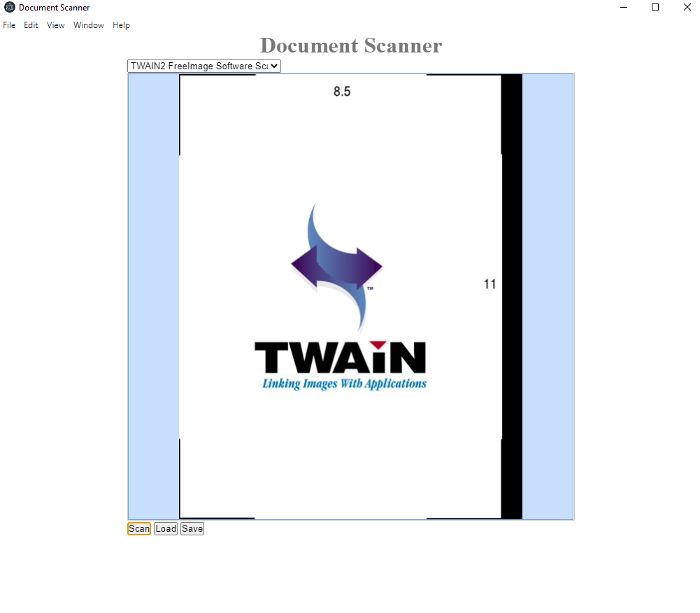Close the Document Scanner window

pyautogui.click(x=687, y=8)
